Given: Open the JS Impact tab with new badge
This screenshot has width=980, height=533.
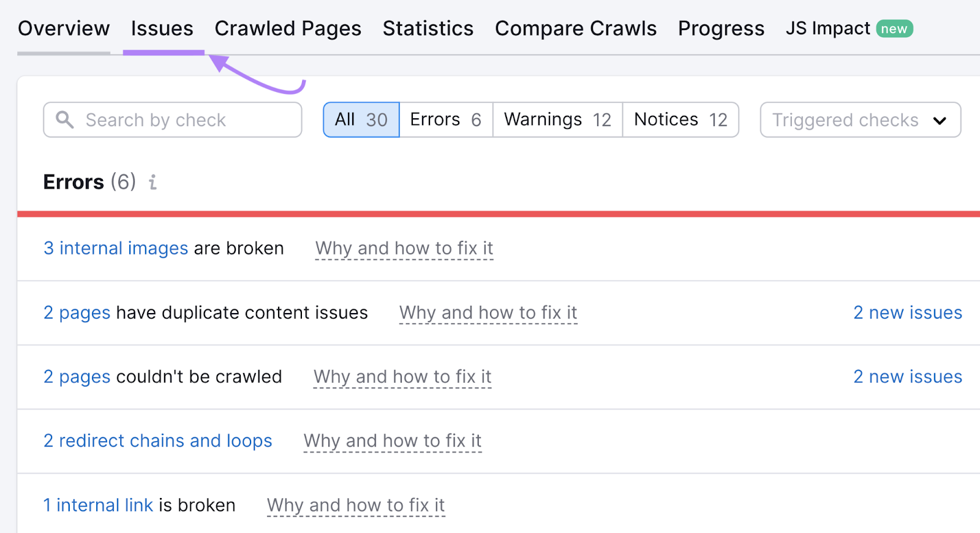Looking at the screenshot, I should (x=827, y=28).
